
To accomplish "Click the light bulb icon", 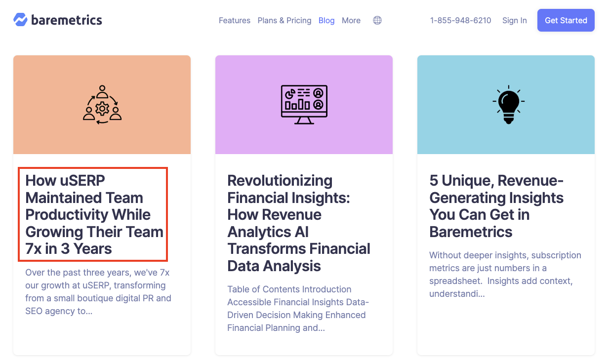I will pyautogui.click(x=508, y=105).
